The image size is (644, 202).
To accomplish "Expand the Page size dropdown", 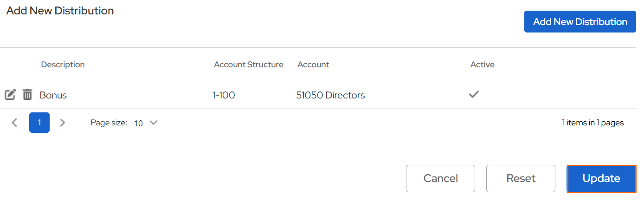I will [146, 123].
